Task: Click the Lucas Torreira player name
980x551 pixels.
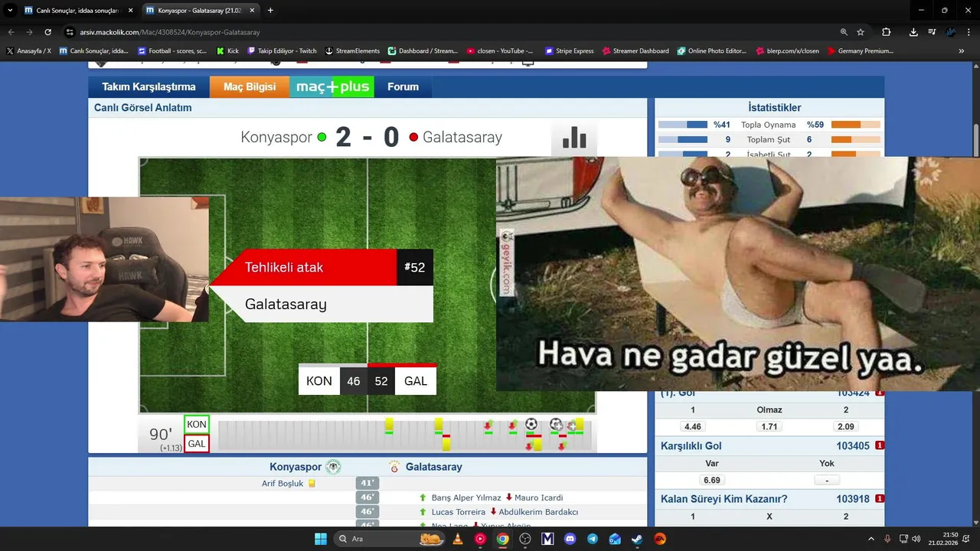Action: pos(459,512)
